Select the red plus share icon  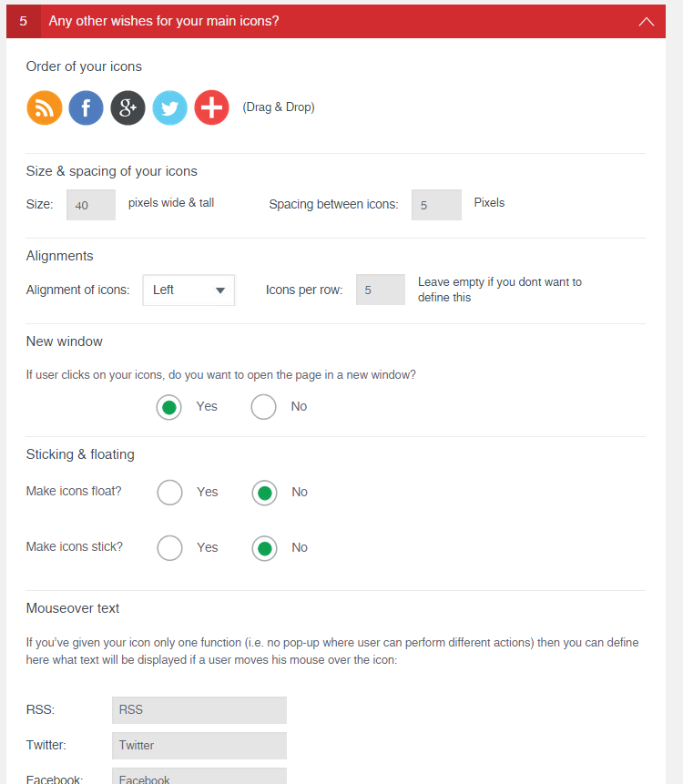[211, 107]
